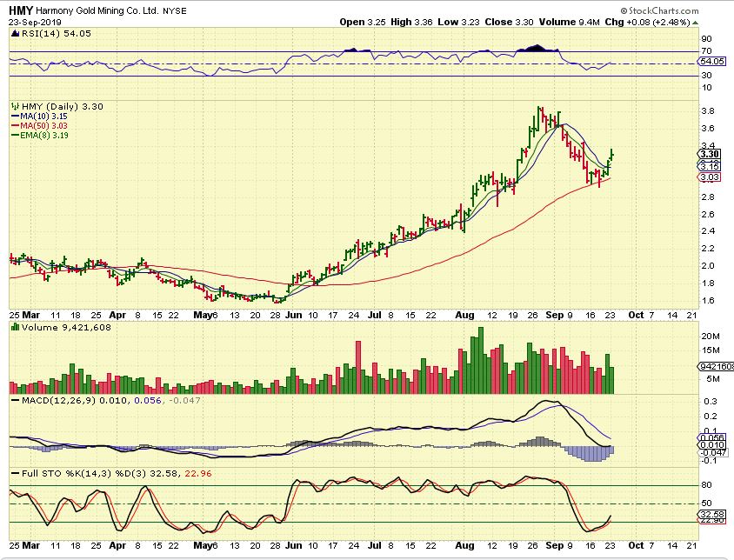Click the Close 3.30 value in header
Image resolution: width=734 pixels, height=560 pixels.
tap(509, 22)
